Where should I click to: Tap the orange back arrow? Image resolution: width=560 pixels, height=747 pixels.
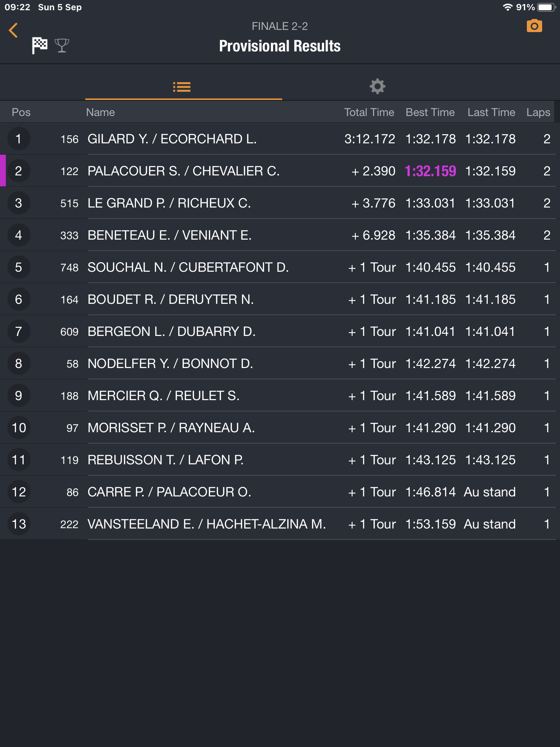[x=13, y=30]
